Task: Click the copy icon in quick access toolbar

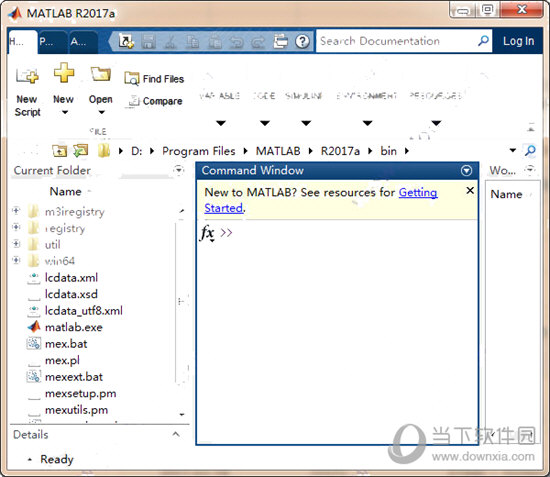Action: pos(193,41)
